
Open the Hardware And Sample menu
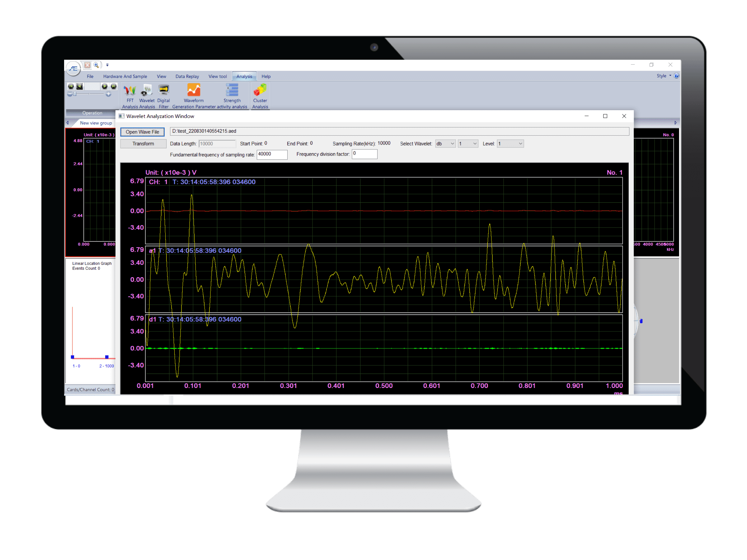coord(125,76)
